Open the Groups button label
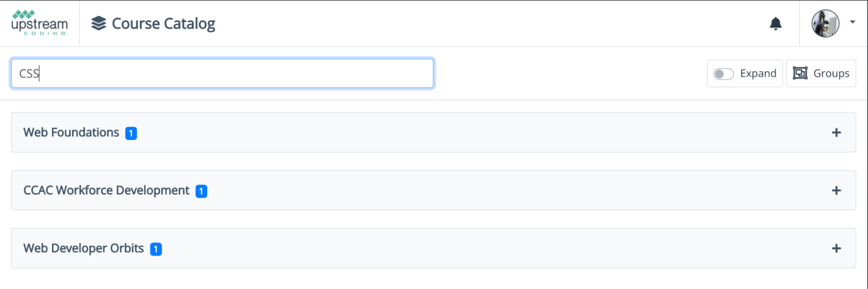The width and height of the screenshot is (868, 289). 831,73
